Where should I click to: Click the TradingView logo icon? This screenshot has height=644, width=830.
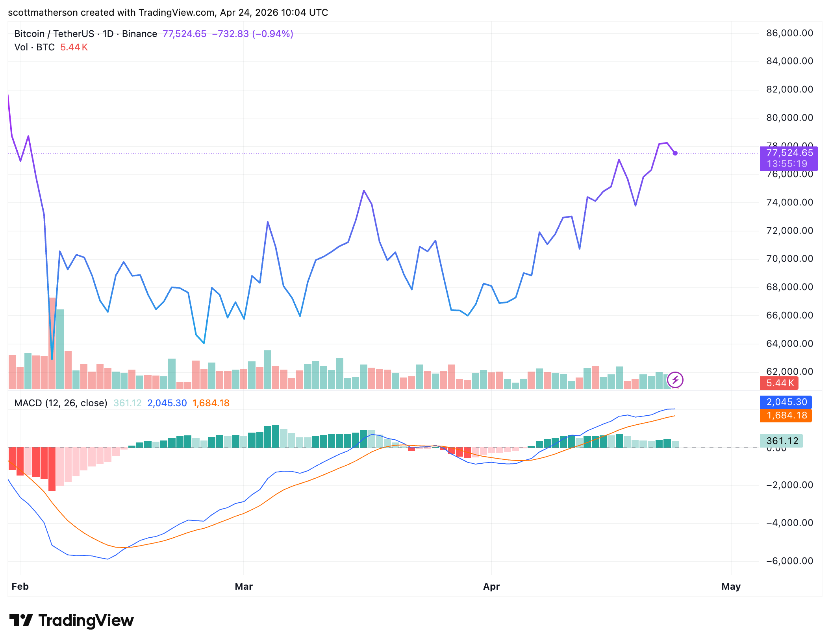coord(20,620)
